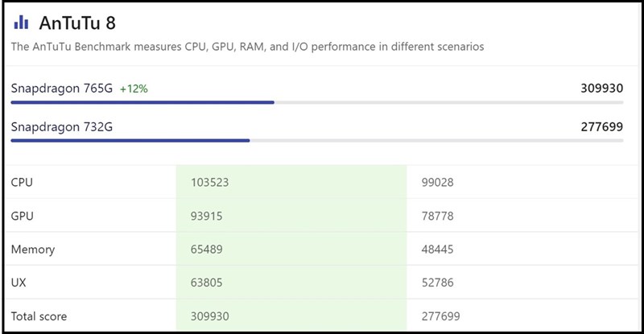Image resolution: width=644 pixels, height=334 pixels.
Task: Click the 309930 score above the bars
Action: pos(601,88)
